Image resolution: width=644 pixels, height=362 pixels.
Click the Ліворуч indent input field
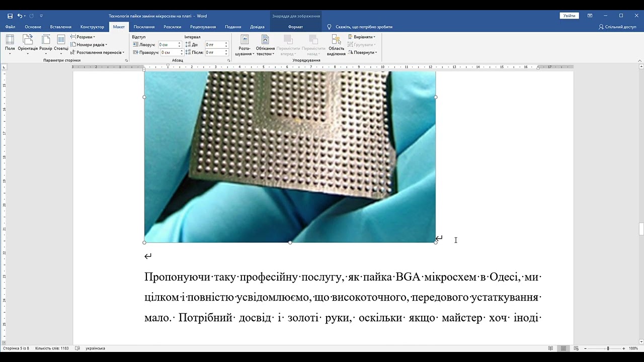click(168, 45)
